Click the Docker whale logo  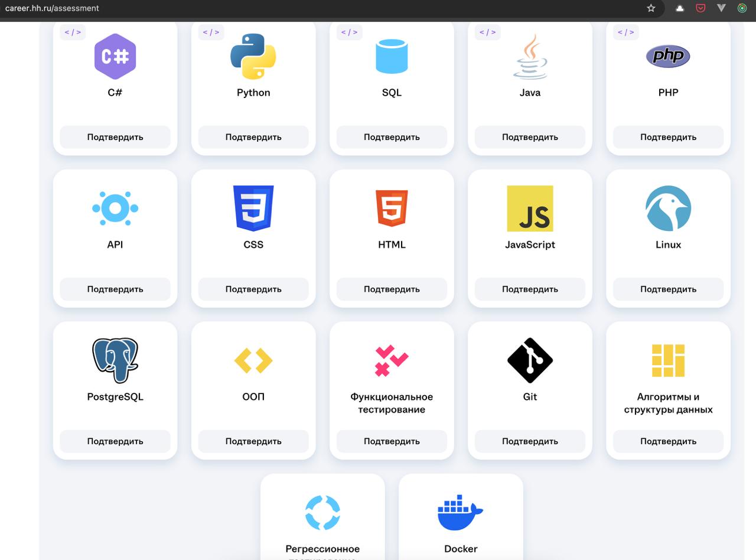point(460,512)
